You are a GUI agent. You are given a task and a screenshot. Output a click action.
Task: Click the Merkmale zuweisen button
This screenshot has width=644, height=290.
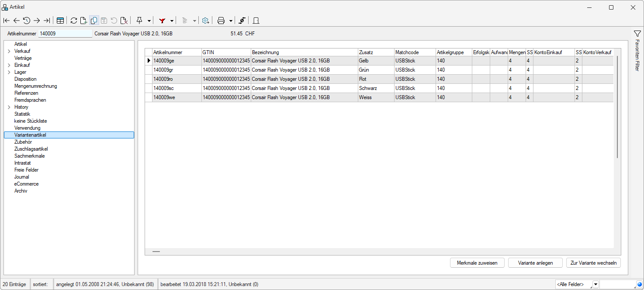pyautogui.click(x=477, y=263)
